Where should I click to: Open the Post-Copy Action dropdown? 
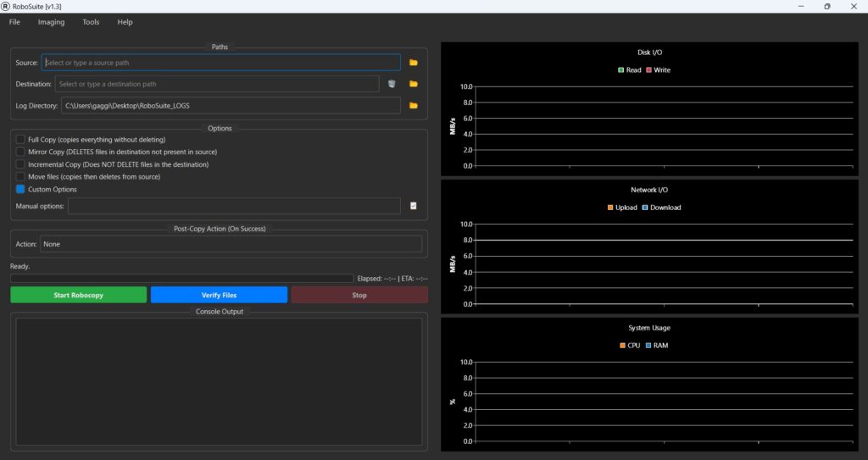(x=231, y=244)
